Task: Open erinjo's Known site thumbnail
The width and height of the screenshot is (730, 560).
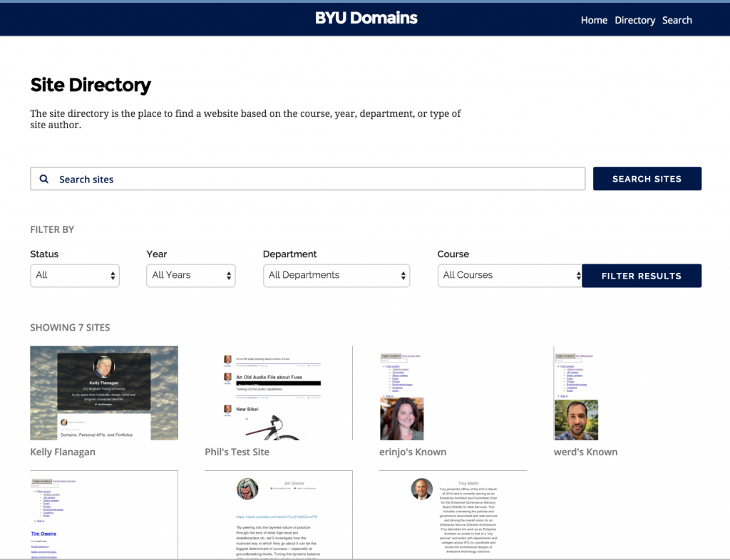Action: coord(453,393)
